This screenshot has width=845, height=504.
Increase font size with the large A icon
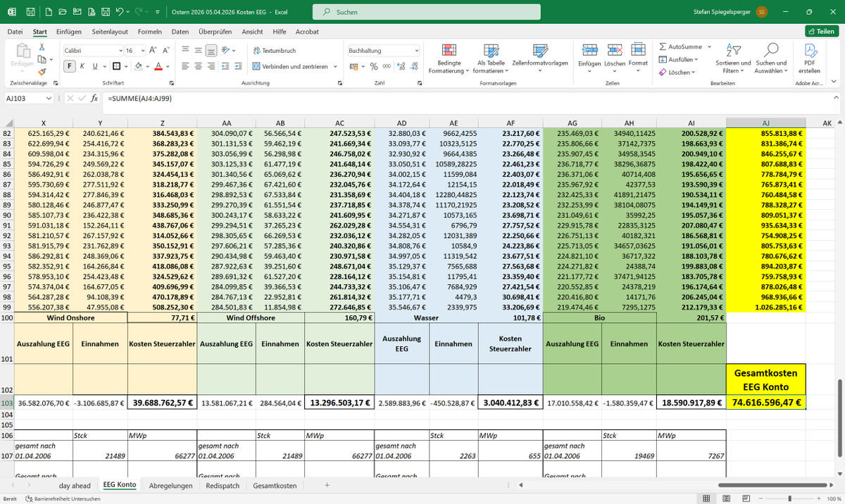153,51
